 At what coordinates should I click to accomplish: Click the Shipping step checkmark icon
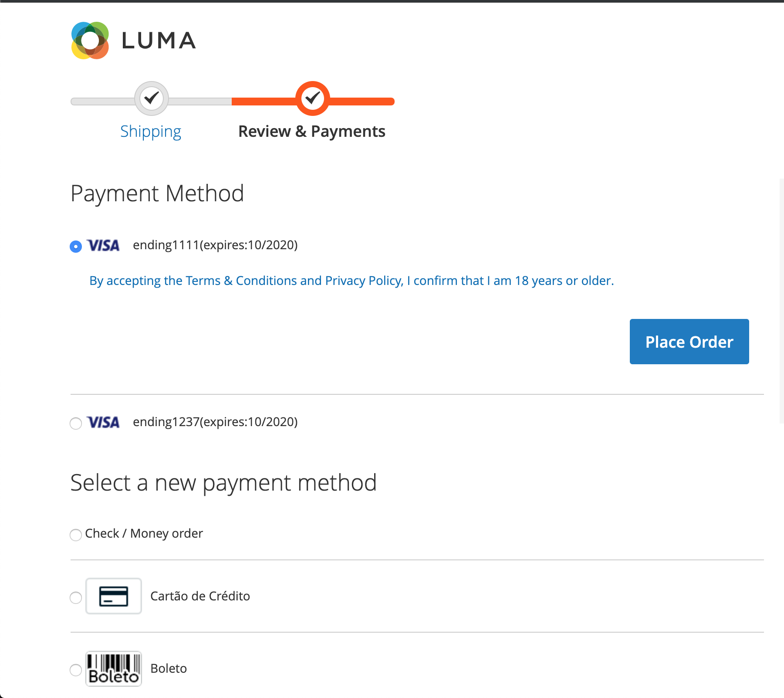(x=151, y=98)
